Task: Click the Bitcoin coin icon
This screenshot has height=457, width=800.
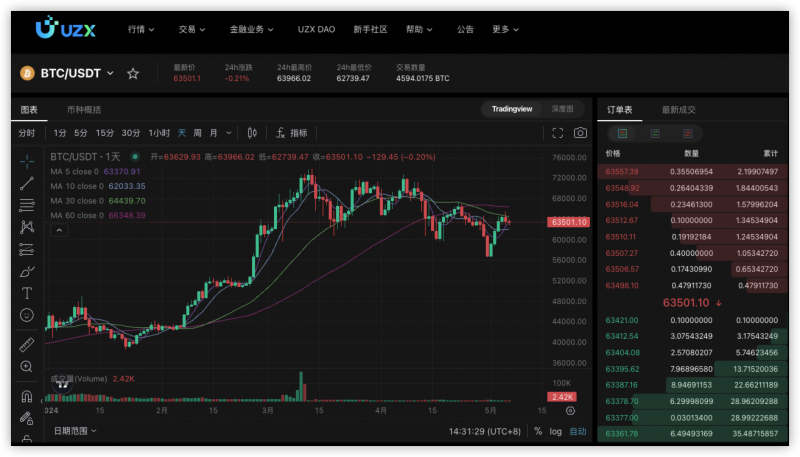Action: click(27, 73)
